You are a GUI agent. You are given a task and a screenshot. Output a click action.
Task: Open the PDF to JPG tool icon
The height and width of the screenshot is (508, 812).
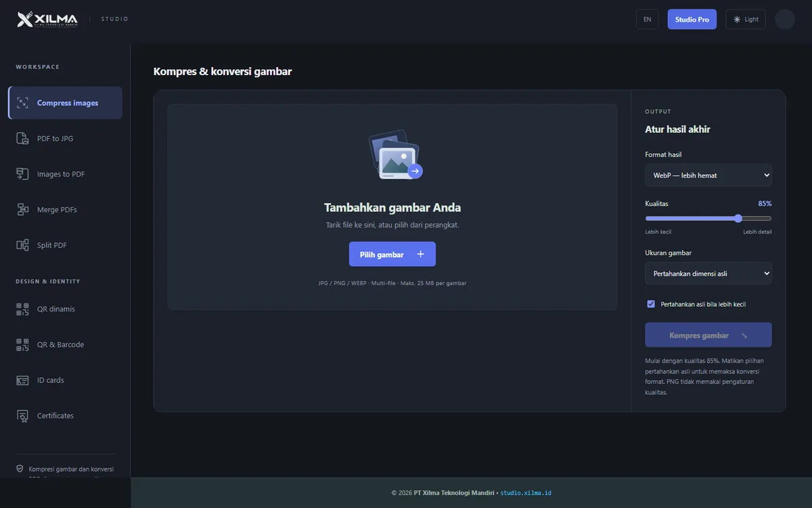pos(22,138)
